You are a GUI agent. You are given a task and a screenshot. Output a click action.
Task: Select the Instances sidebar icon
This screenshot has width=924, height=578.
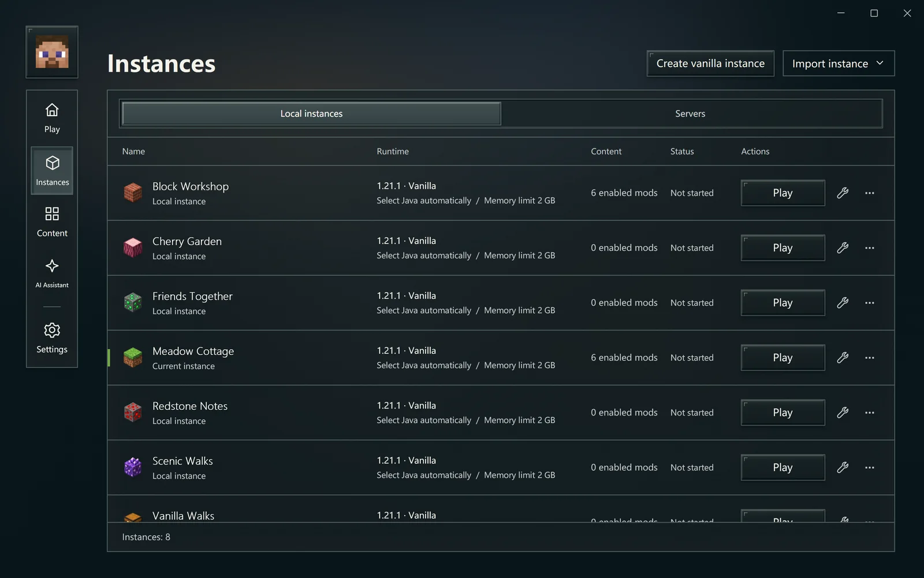[52, 171]
